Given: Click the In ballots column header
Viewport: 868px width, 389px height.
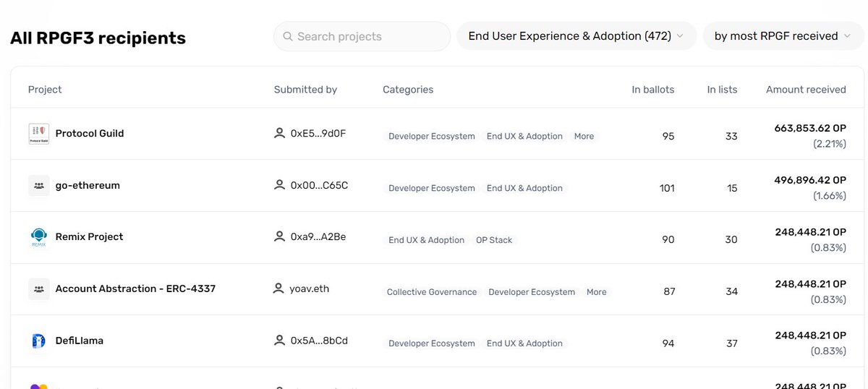Looking at the screenshot, I should [x=653, y=90].
